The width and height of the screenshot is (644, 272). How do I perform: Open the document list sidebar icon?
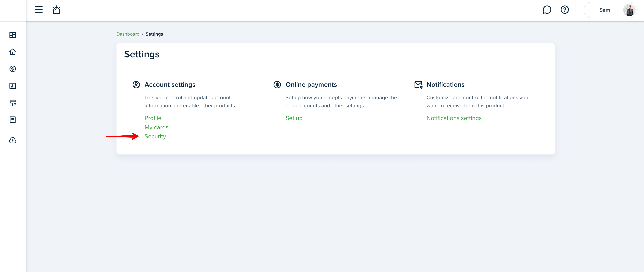coord(13,120)
